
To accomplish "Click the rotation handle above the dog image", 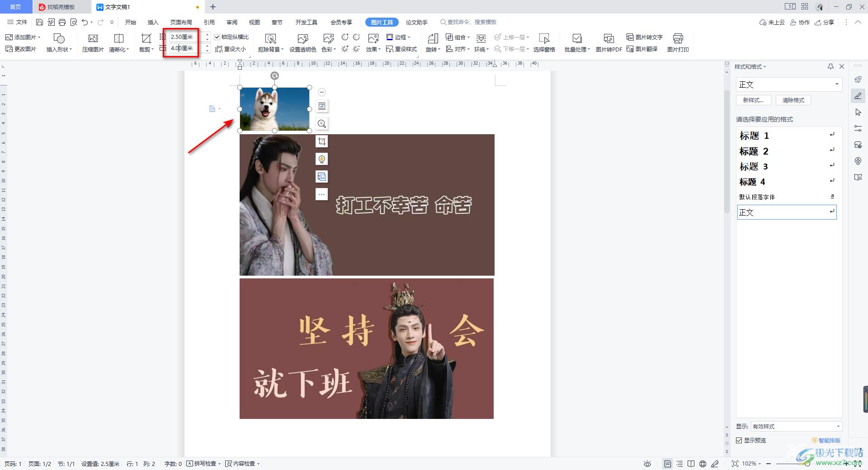I will (274, 75).
